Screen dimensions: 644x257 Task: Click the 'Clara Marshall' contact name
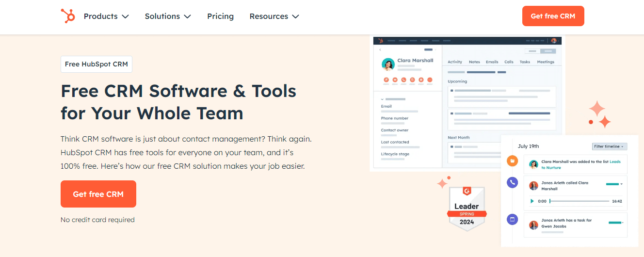[x=415, y=61]
